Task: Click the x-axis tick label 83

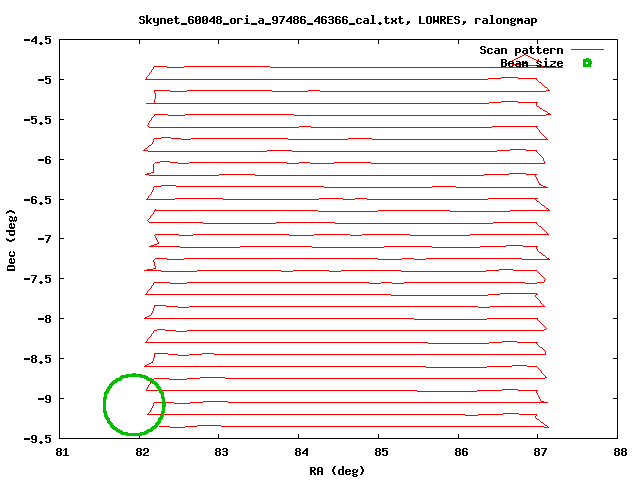Action: [222, 452]
